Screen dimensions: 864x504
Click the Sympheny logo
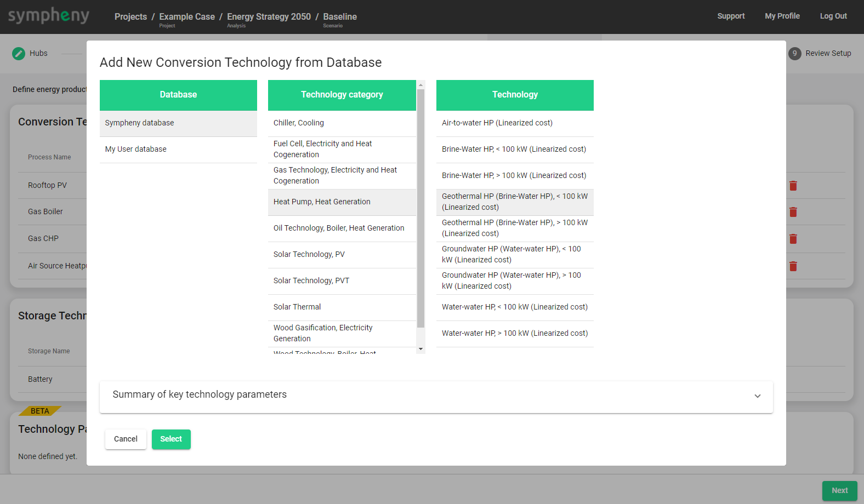[x=49, y=16]
